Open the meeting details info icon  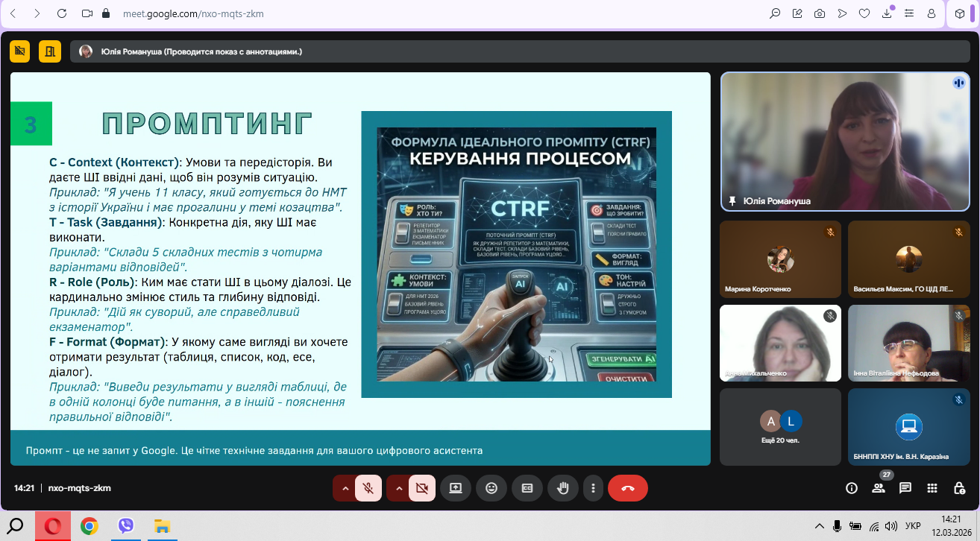coord(851,488)
